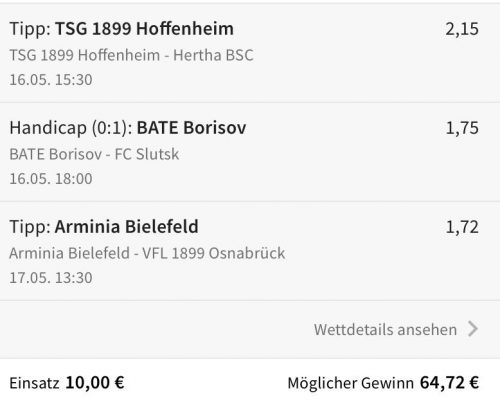500x400 pixels.
Task: Click the 64,72 € possible winnings amount
Action: (449, 383)
